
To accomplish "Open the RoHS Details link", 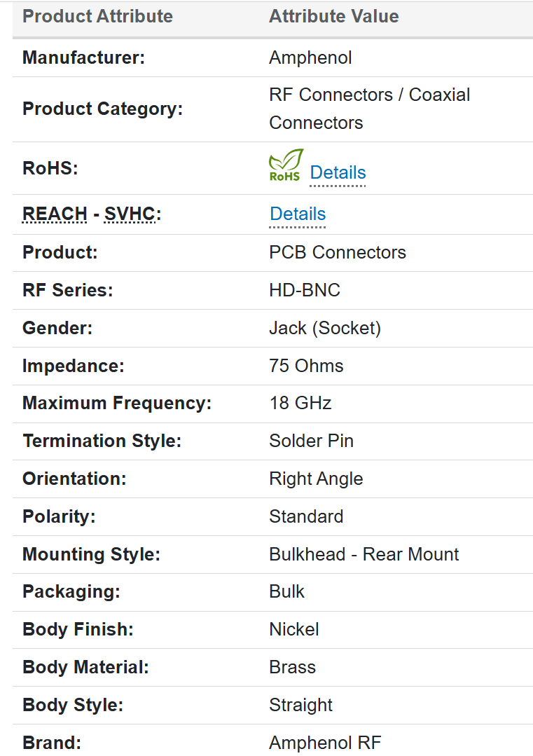I will point(338,172).
